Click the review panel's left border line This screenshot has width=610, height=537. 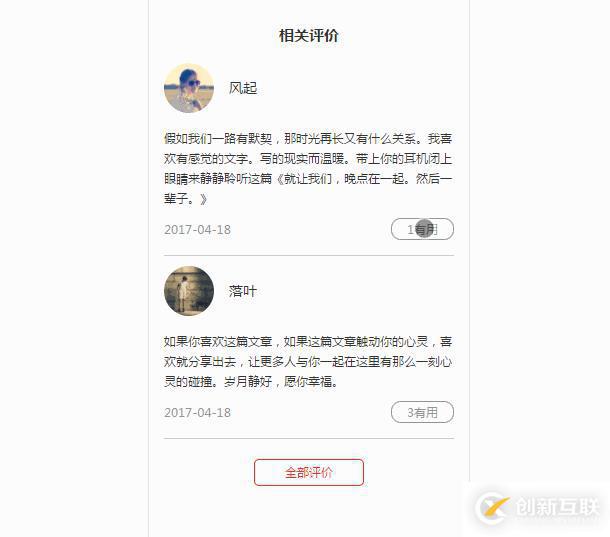pyautogui.click(x=148, y=268)
